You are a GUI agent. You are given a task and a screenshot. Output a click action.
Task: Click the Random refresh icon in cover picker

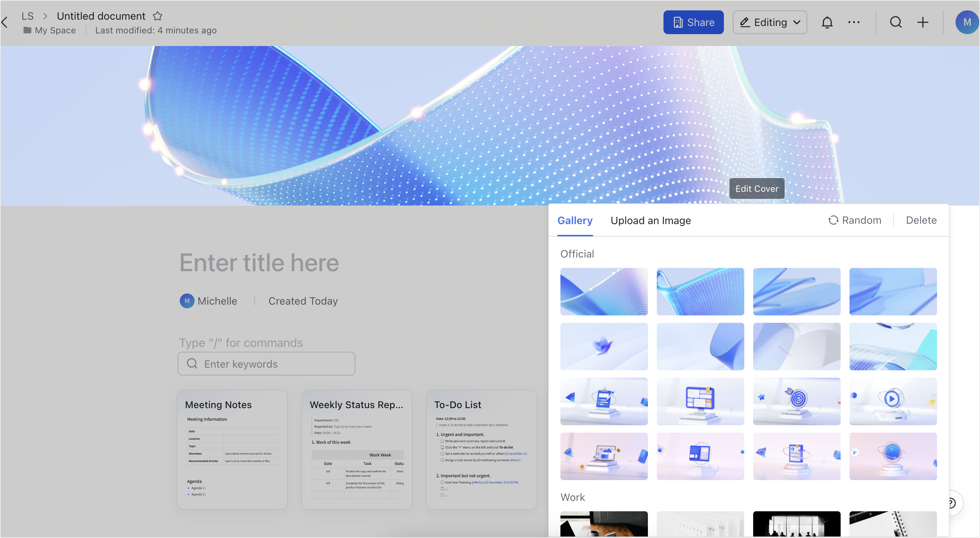click(x=834, y=220)
